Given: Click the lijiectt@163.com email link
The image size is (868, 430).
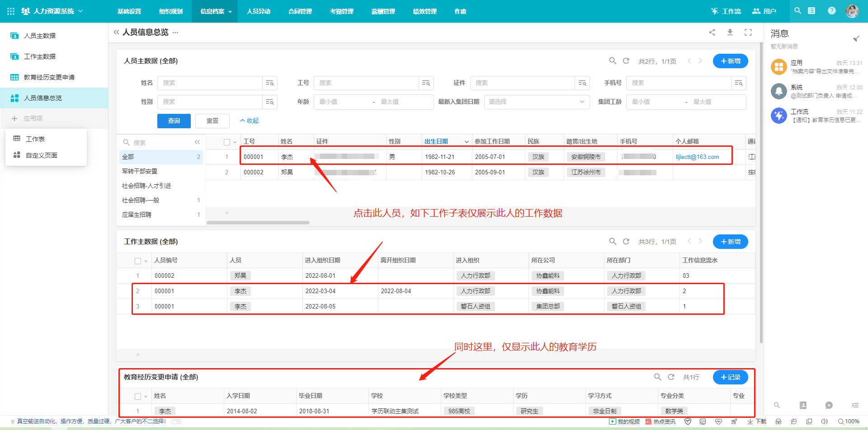Looking at the screenshot, I should [697, 157].
